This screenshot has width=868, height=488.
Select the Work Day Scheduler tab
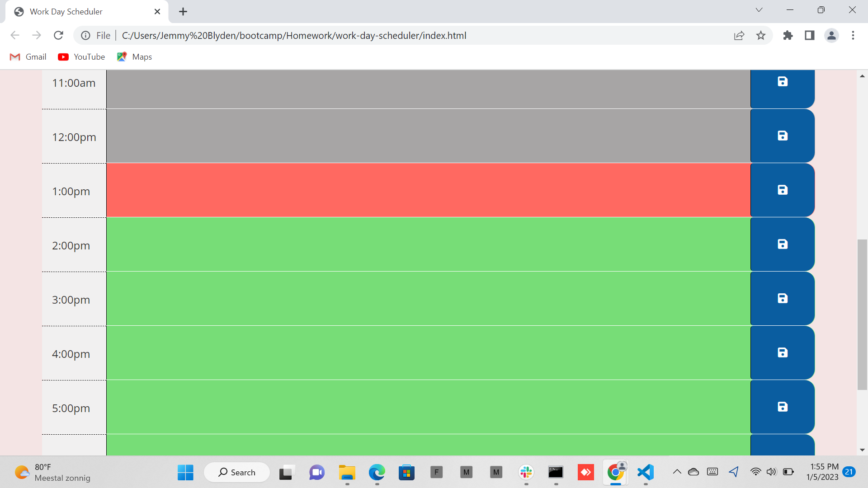point(66,12)
